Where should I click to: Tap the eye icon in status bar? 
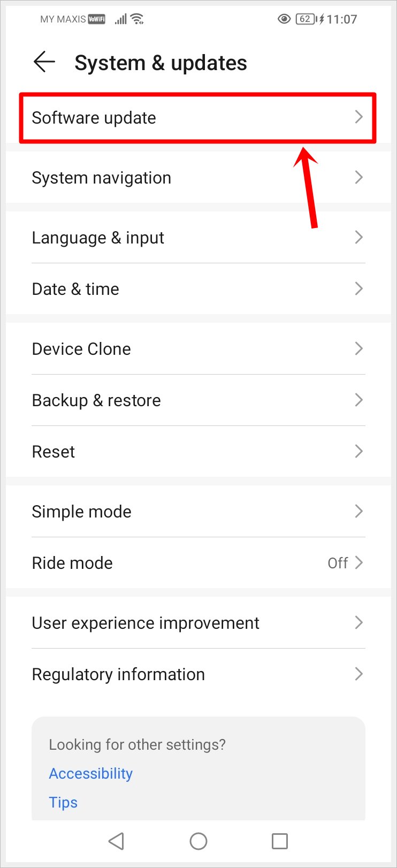[284, 19]
